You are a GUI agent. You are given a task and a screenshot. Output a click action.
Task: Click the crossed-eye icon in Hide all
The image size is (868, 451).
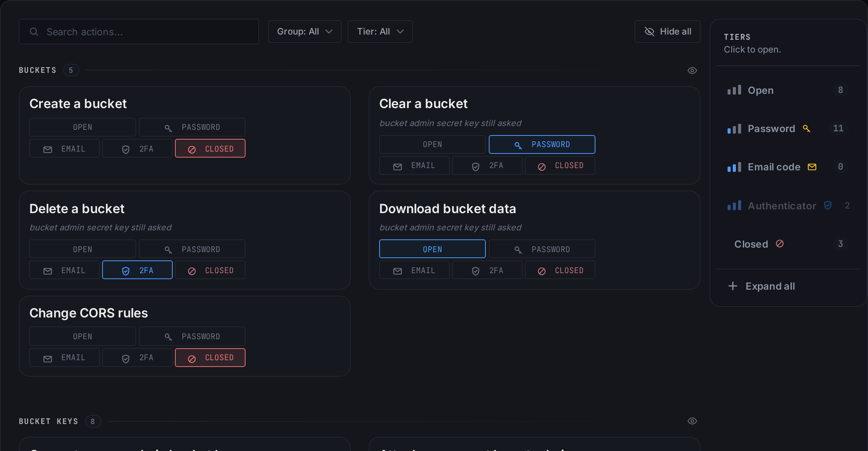[649, 32]
